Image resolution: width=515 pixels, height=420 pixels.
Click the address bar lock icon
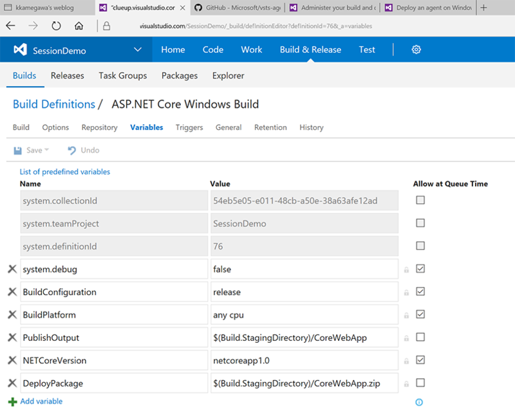pos(106,26)
